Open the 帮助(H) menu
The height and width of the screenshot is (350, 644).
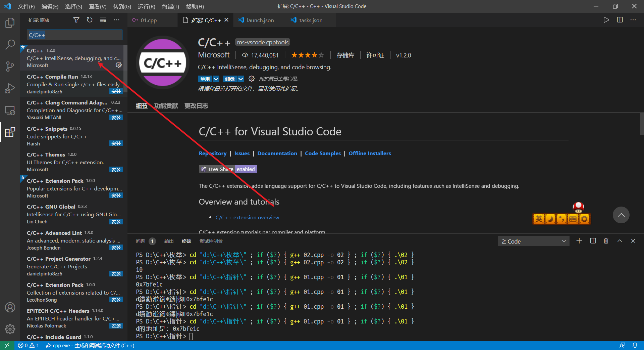195,6
